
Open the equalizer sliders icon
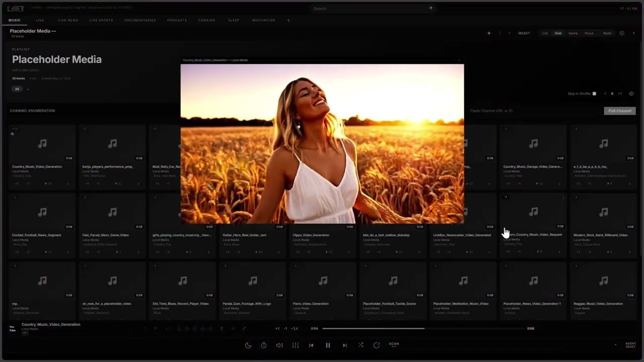pyautogui.click(x=295, y=345)
